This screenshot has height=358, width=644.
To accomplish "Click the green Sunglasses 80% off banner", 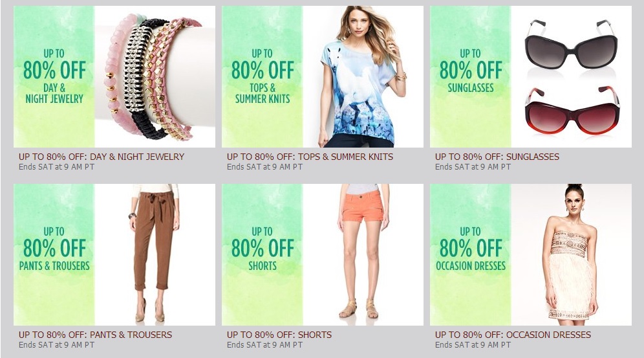I will (471, 76).
